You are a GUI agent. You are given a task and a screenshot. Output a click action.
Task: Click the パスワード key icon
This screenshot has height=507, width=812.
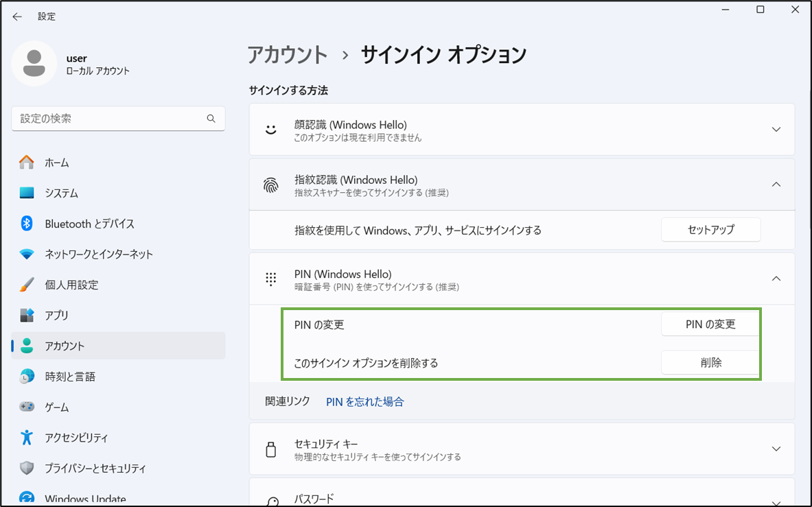click(x=272, y=500)
